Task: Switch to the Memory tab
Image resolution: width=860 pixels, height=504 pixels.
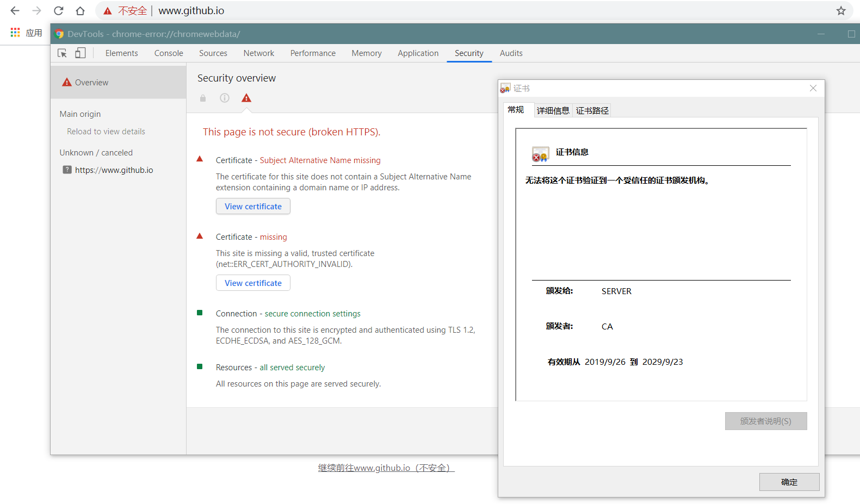Action: [x=367, y=53]
